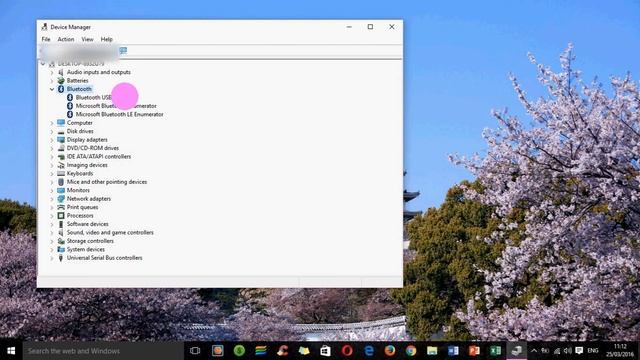640x360 pixels.
Task: Select the Network adapters label
Action: [x=89, y=199]
